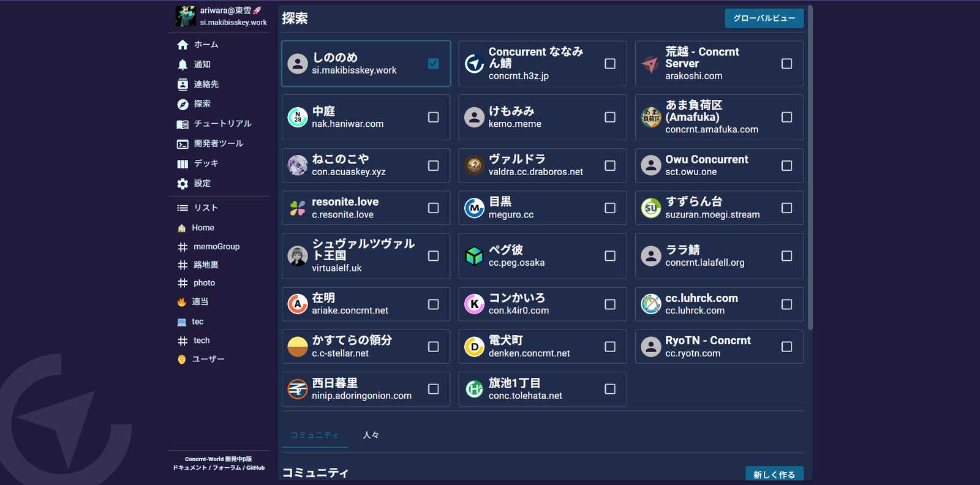Switch to the コミュニティ tab
This screenshot has width=980, height=485.
tap(315, 435)
